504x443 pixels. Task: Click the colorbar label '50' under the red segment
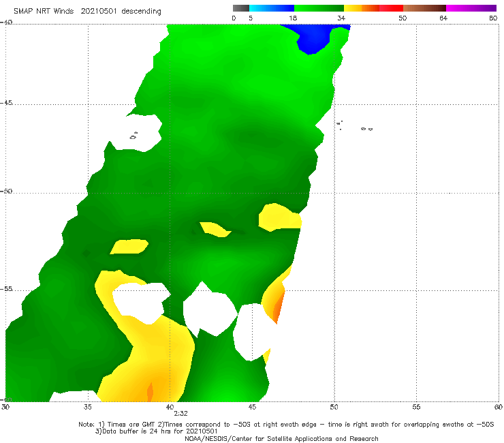click(403, 18)
